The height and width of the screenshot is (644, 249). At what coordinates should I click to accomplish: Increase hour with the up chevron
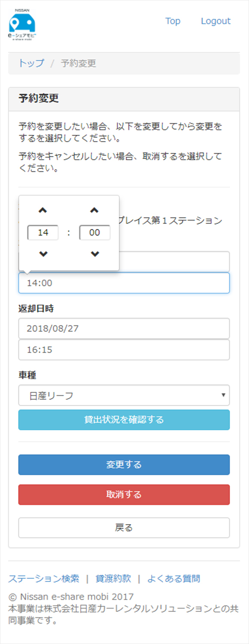pos(43,210)
